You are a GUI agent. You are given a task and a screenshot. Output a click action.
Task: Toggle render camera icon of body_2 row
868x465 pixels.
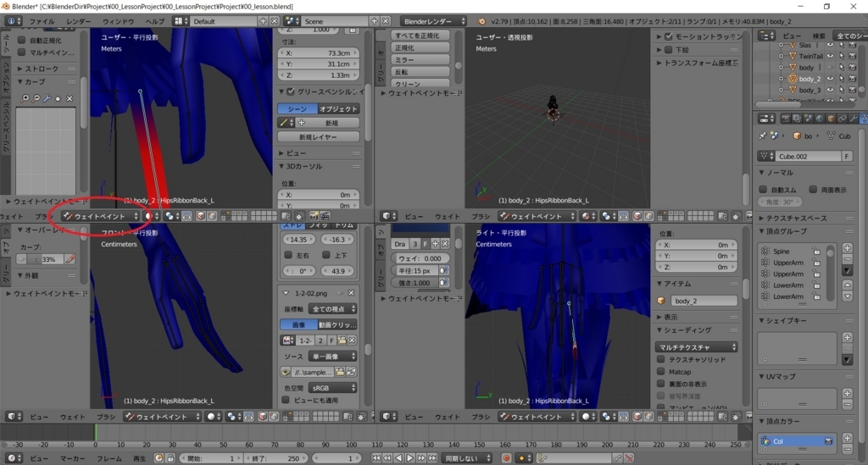click(853, 79)
